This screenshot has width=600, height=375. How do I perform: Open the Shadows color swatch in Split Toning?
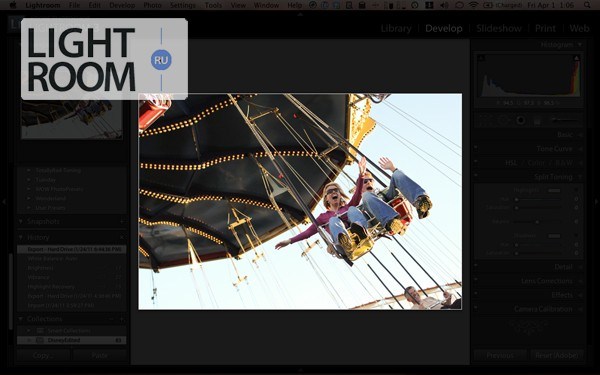[x=554, y=236]
